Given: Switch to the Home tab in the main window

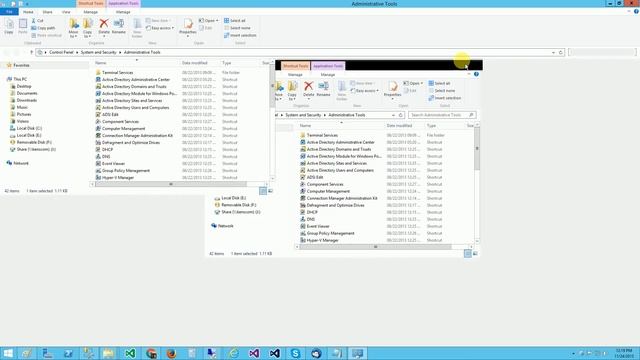Looking at the screenshot, I should coord(28,12).
